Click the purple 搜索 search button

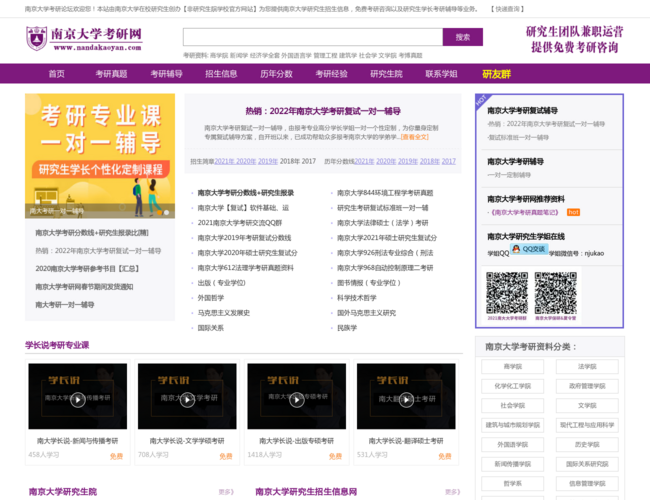point(463,37)
